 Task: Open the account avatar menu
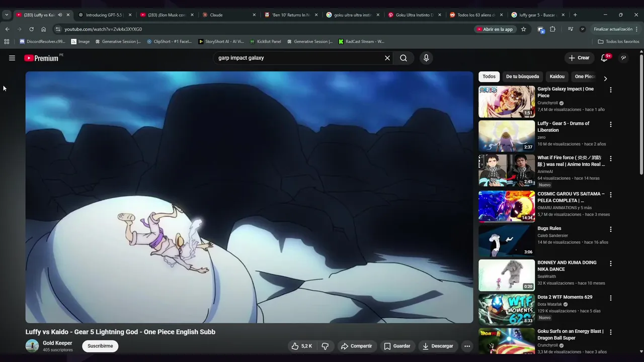coord(623,58)
